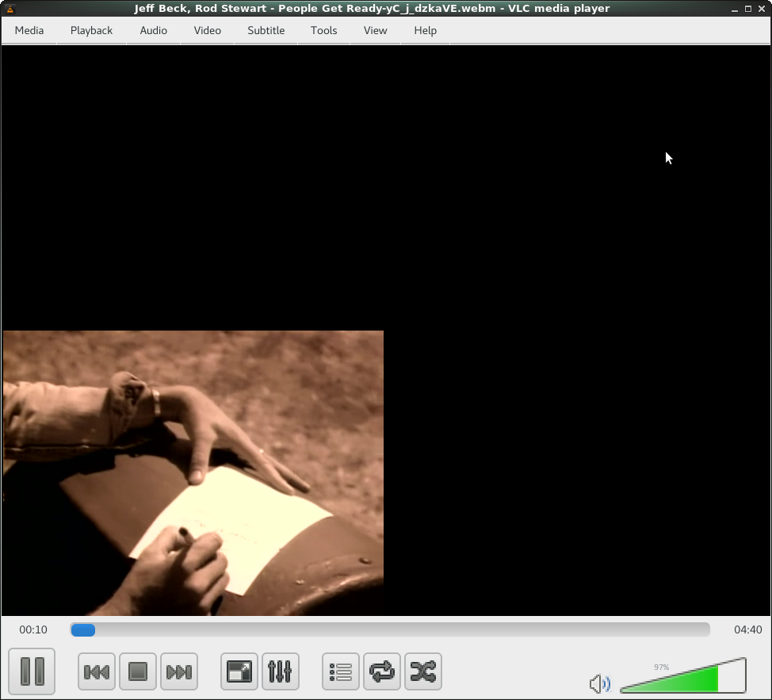Seek within the playback progress bar
This screenshot has width=772, height=700.
click(390, 629)
